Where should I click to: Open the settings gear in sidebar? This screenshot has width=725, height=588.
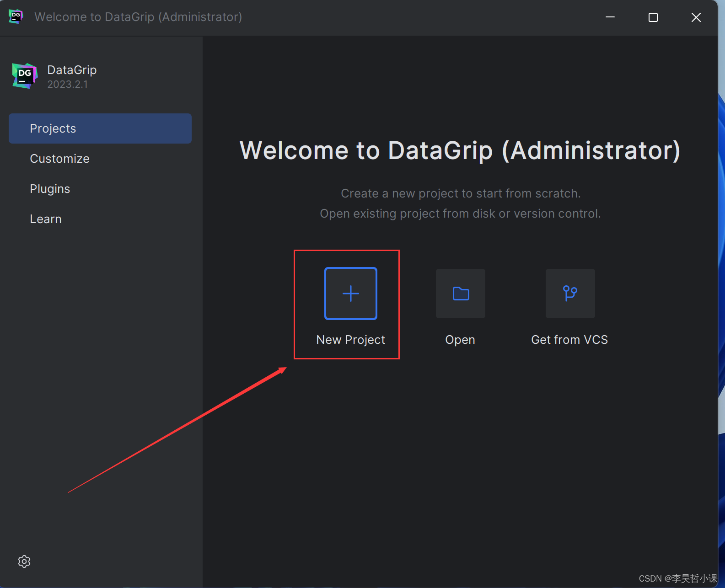point(24,561)
